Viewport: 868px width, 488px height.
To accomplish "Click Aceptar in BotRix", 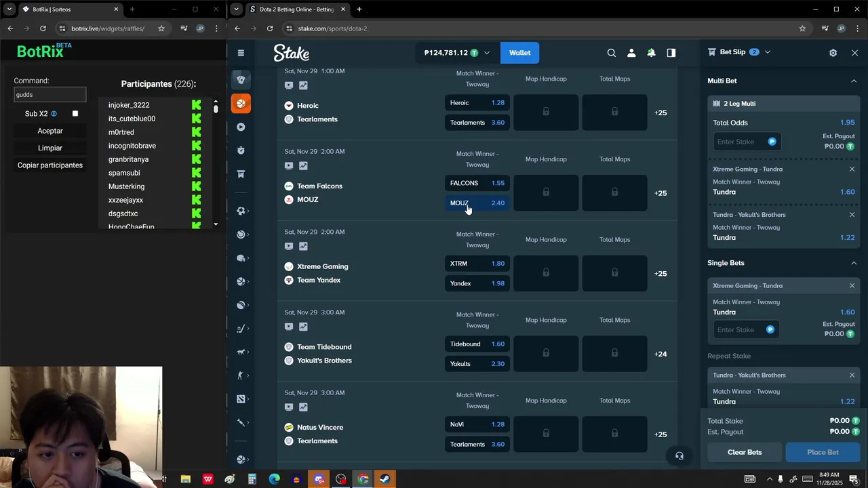I will point(50,131).
